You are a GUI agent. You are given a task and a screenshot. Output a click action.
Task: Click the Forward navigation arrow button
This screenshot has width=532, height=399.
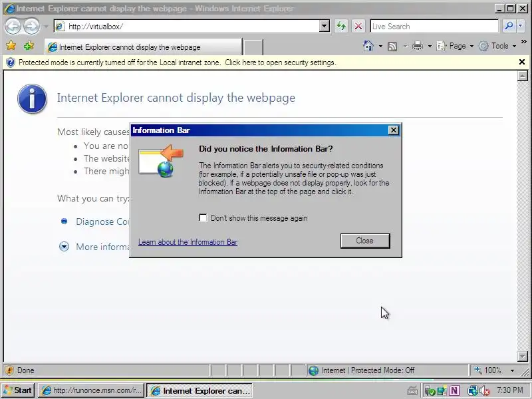click(31, 26)
